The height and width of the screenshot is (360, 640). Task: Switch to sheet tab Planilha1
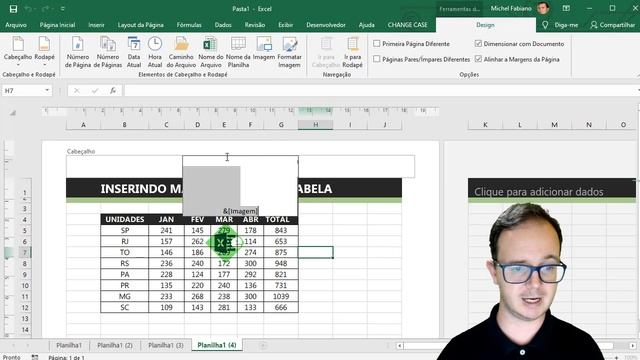(x=69, y=345)
